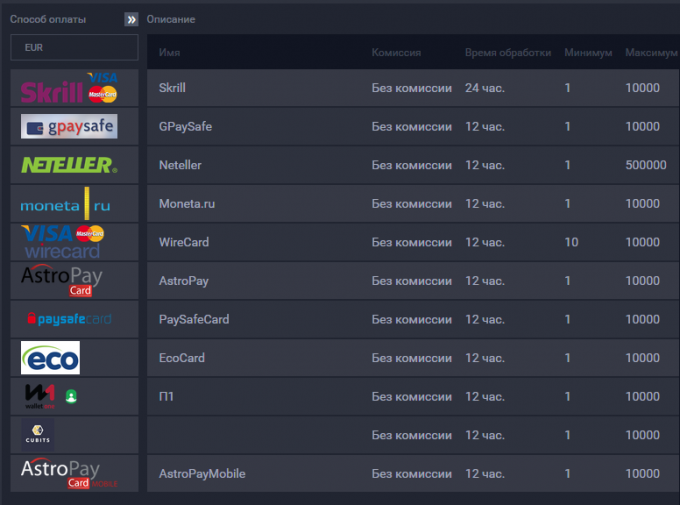Click 12 час. in the PaySafeCard row
Screen dimensions: 680x505
click(485, 319)
